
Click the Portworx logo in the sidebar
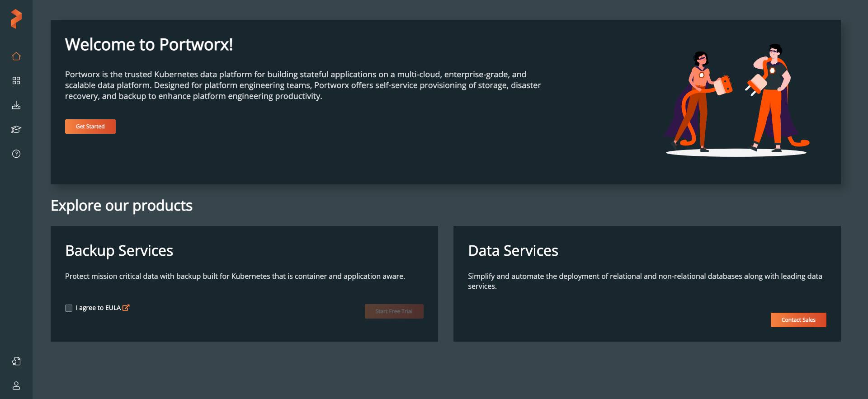point(16,19)
